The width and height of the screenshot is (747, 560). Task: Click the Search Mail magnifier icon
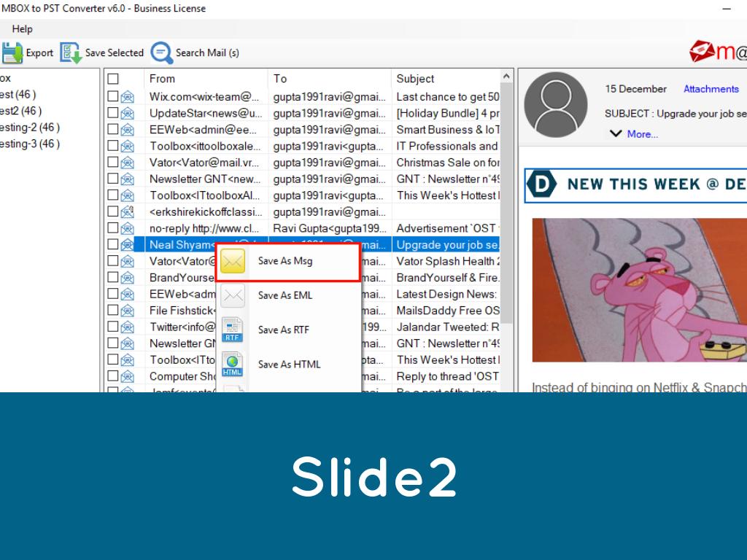point(162,52)
